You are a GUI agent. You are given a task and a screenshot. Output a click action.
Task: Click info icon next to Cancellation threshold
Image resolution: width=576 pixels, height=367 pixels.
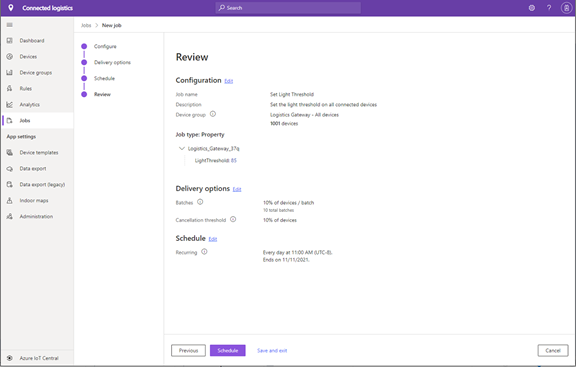233,219
